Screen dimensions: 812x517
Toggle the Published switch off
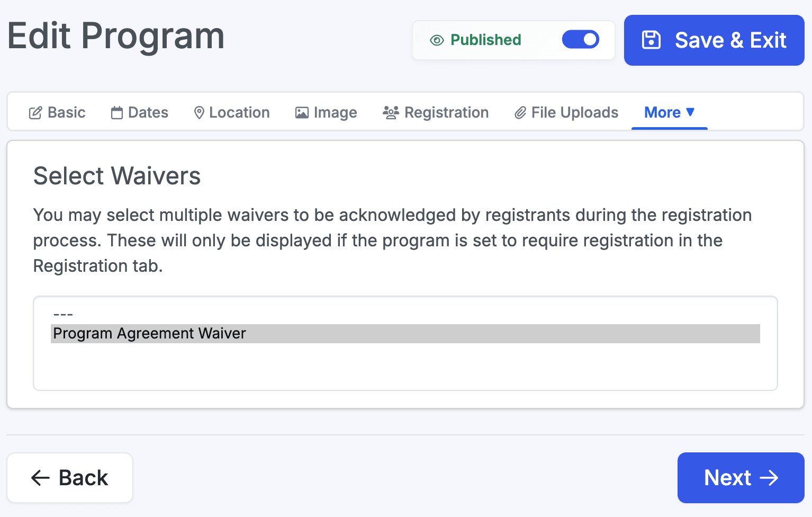[x=581, y=39]
